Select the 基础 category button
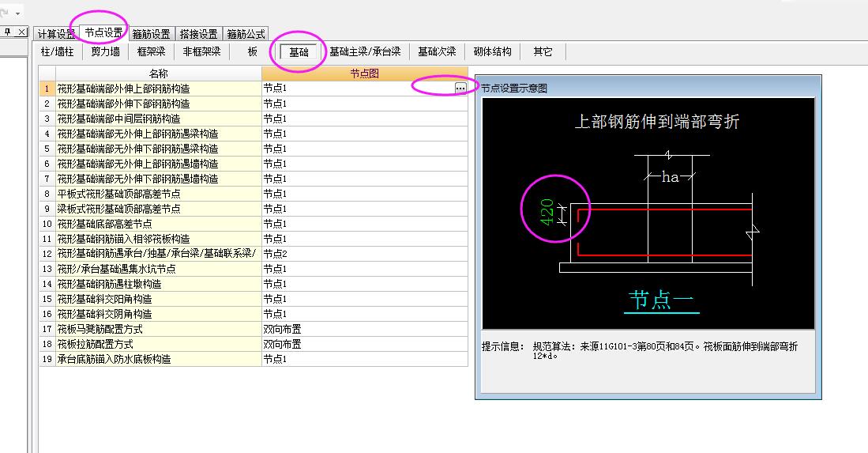 pos(299,52)
